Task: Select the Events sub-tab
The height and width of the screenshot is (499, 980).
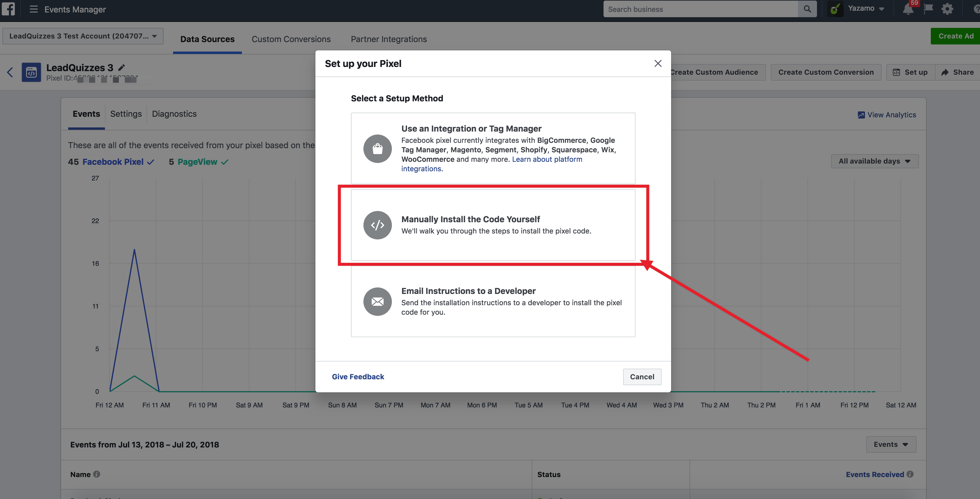Action: pyautogui.click(x=86, y=114)
